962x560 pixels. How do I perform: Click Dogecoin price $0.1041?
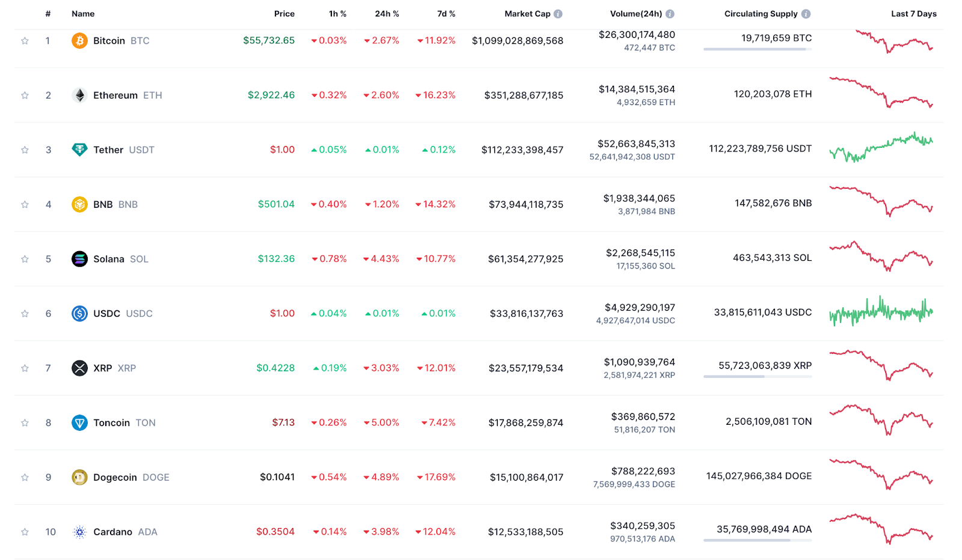click(277, 477)
